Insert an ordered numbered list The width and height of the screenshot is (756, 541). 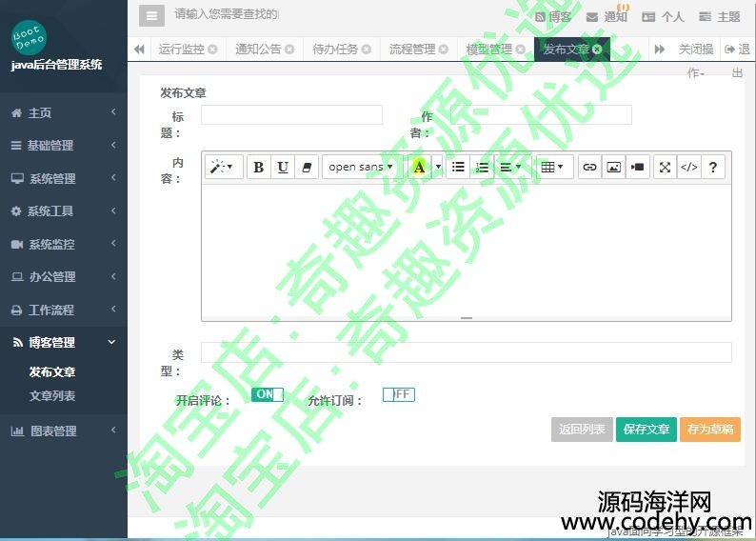coord(482,167)
